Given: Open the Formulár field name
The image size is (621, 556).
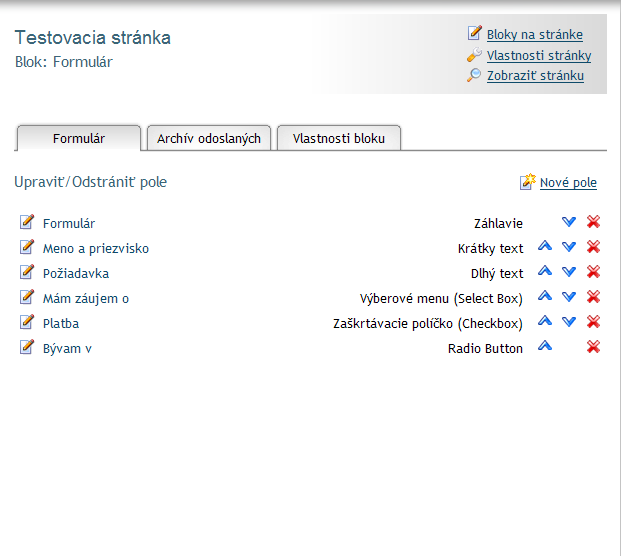Looking at the screenshot, I should (x=69, y=223).
